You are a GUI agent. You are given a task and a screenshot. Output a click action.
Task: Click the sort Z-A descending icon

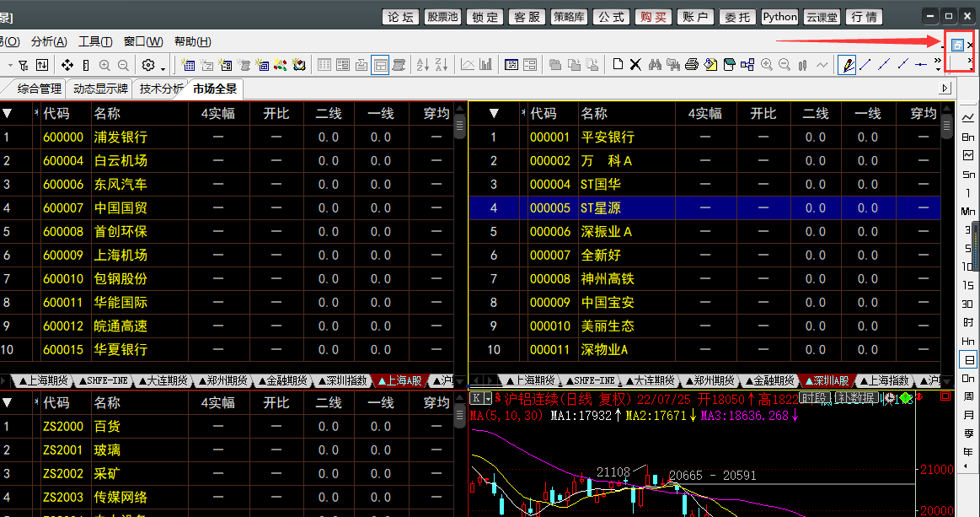pyautogui.click(x=442, y=64)
